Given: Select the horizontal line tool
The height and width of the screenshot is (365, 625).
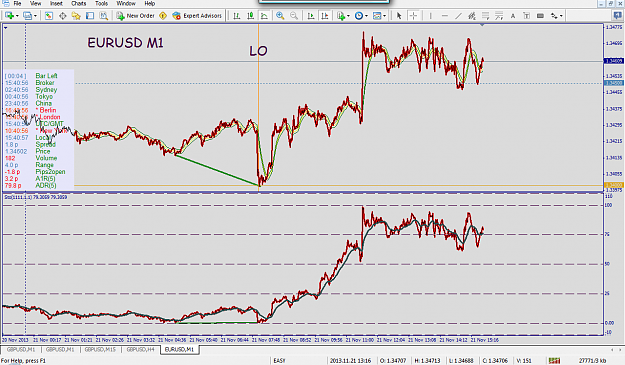Looking at the screenshot, I should (x=444, y=16).
